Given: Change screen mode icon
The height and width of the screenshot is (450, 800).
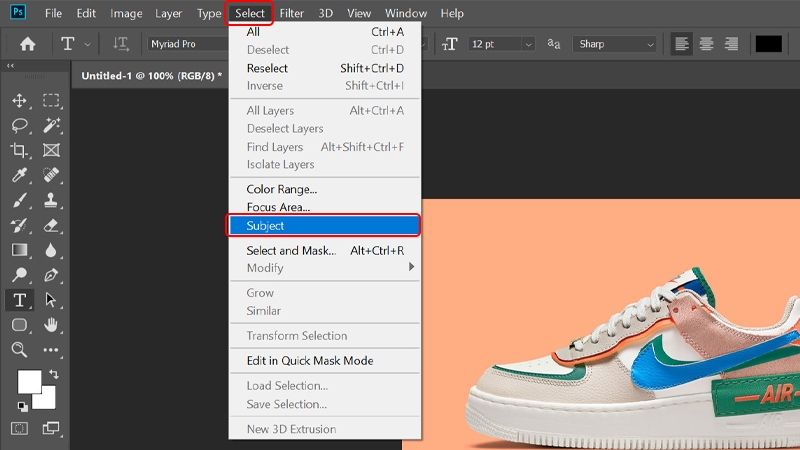Looking at the screenshot, I should [x=51, y=428].
